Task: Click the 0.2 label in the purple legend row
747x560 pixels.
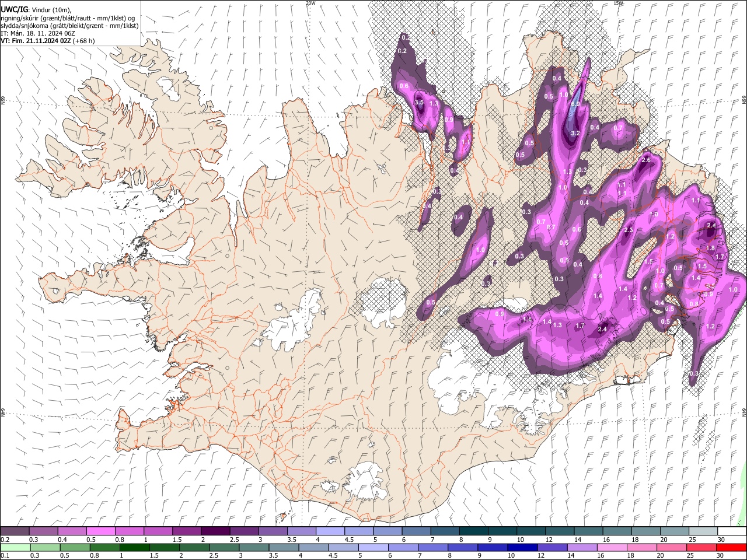Action: [x=5, y=540]
